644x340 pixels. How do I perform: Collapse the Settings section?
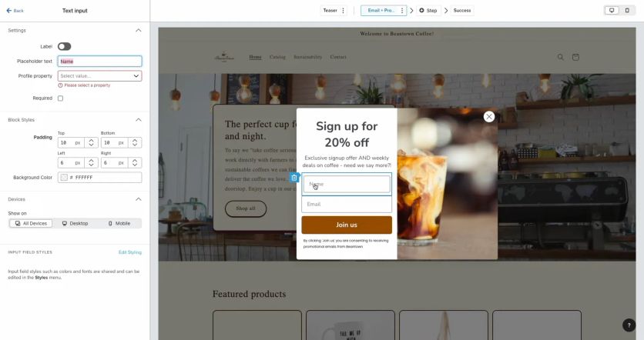[139, 30]
